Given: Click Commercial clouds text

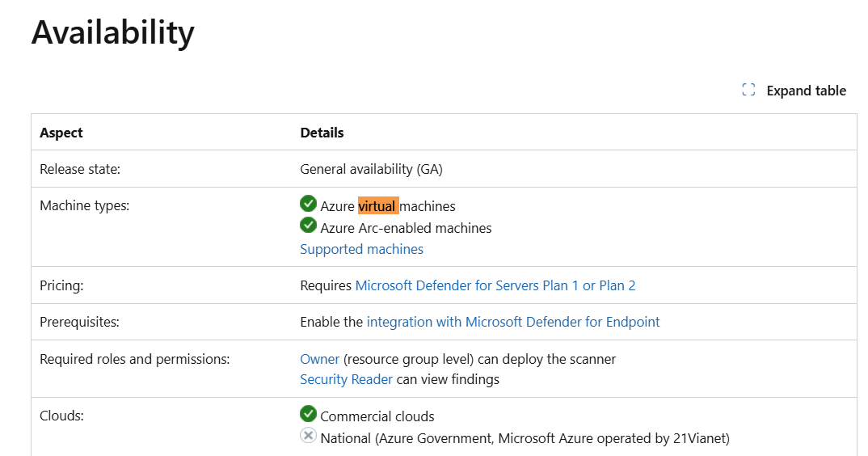Looking at the screenshot, I should coord(377,416).
